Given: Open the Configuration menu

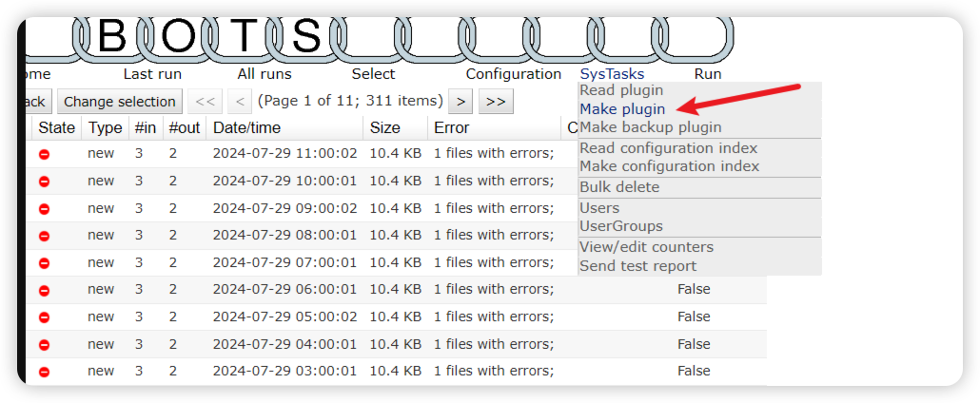Looking at the screenshot, I should click(513, 74).
